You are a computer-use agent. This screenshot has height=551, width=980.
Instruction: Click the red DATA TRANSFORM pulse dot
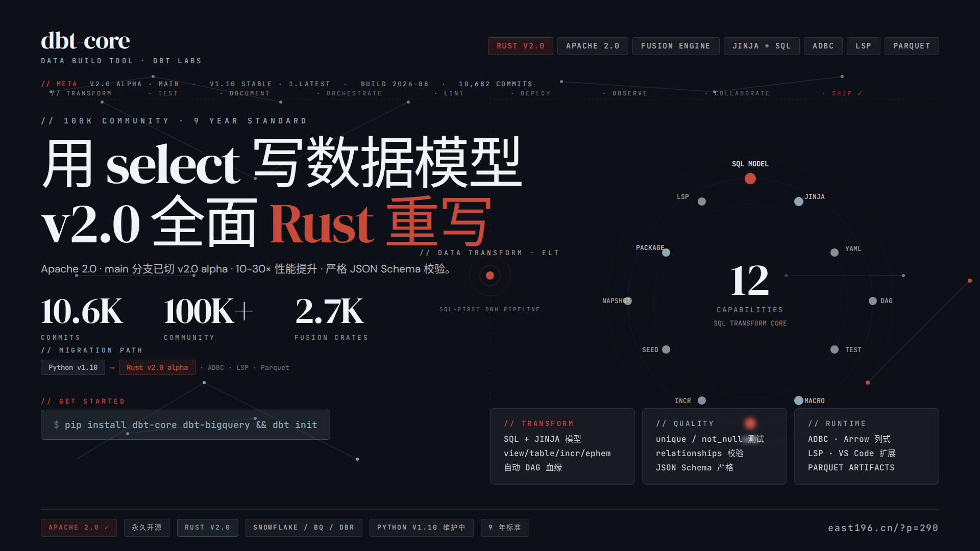[490, 275]
